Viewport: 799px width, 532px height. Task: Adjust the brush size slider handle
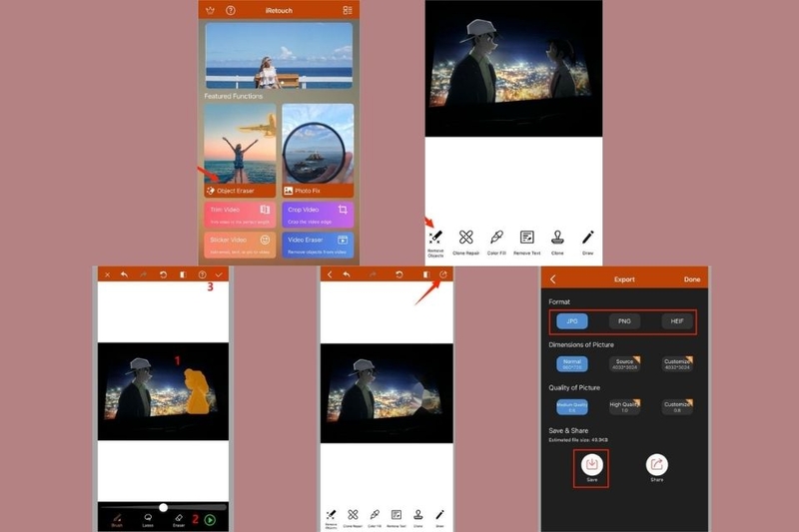(163, 508)
